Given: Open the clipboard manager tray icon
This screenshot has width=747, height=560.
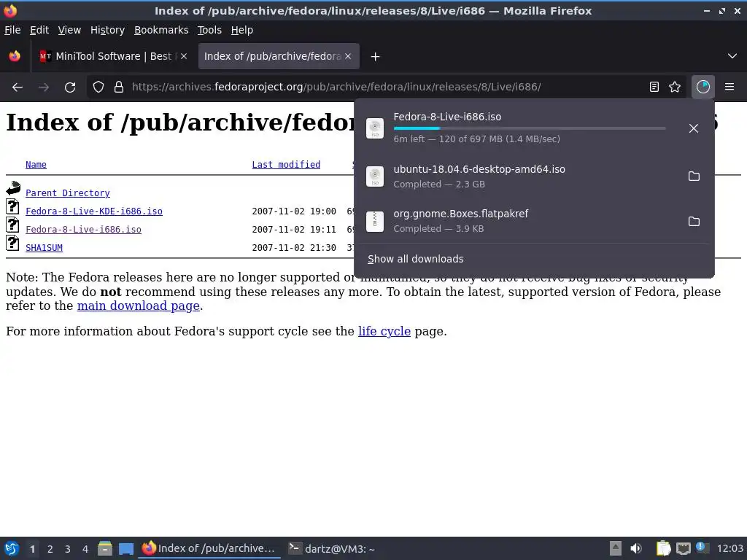Looking at the screenshot, I should click(x=663, y=548).
